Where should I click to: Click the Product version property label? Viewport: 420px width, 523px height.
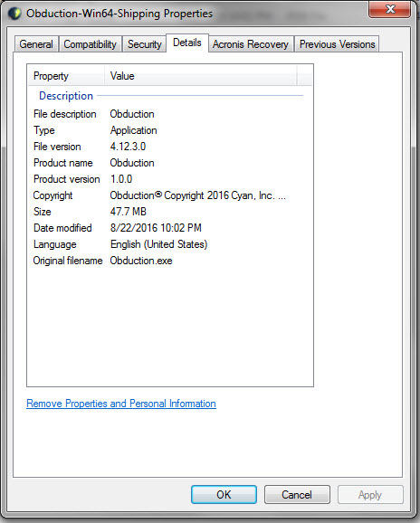[66, 179]
